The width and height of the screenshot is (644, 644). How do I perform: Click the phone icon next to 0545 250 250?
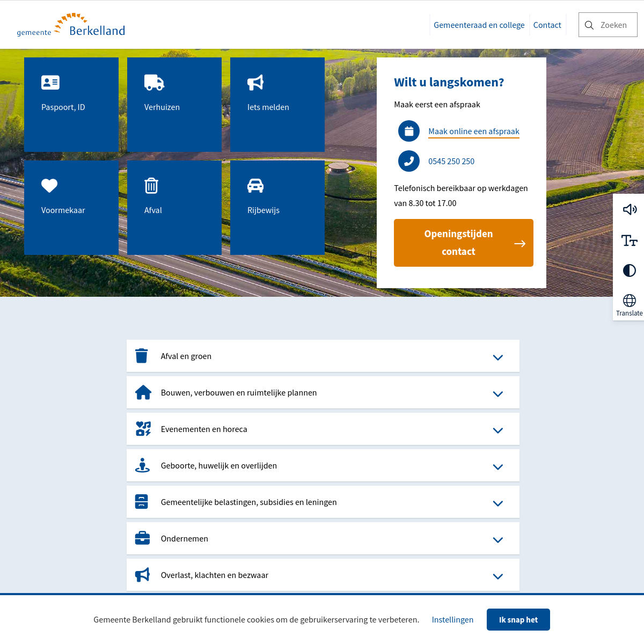point(409,161)
